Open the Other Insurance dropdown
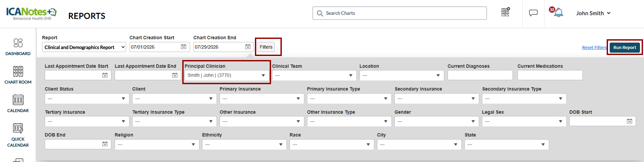The height and width of the screenshot is (162, 644). [x=262, y=121]
